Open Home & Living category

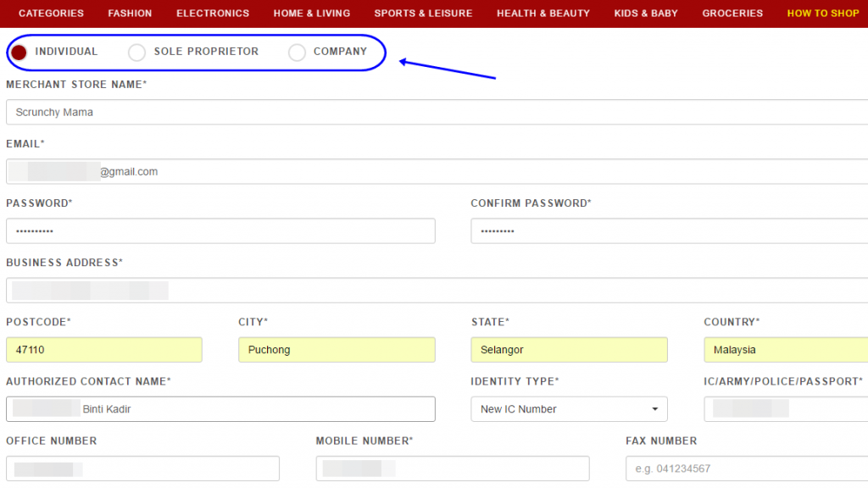click(312, 14)
